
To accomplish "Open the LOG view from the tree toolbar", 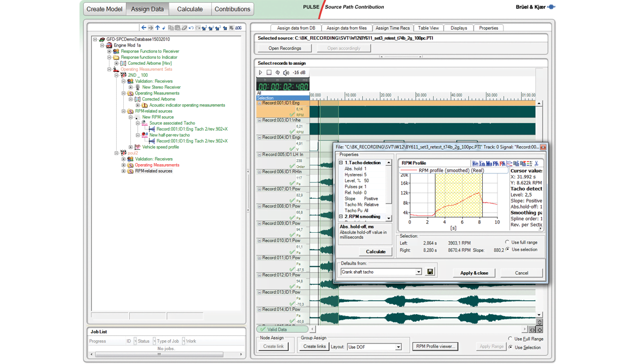I will (239, 28).
